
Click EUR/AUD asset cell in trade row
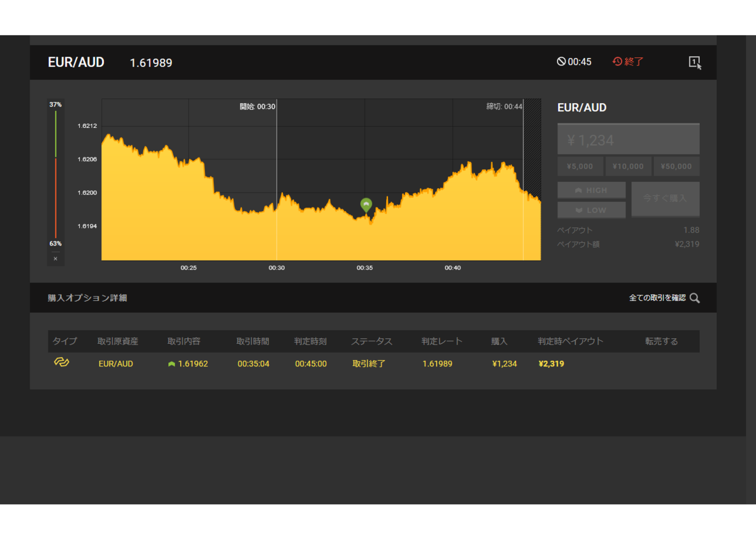click(116, 364)
